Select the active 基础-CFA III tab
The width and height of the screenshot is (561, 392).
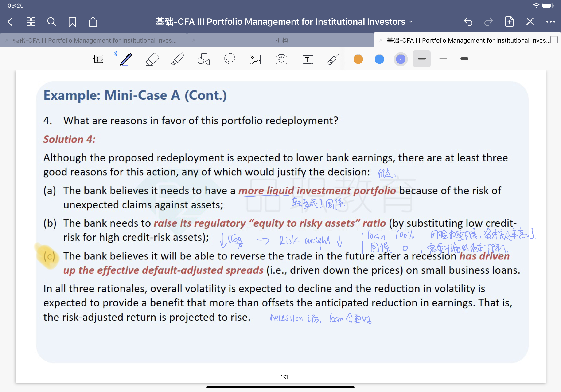pyautogui.click(x=468, y=40)
